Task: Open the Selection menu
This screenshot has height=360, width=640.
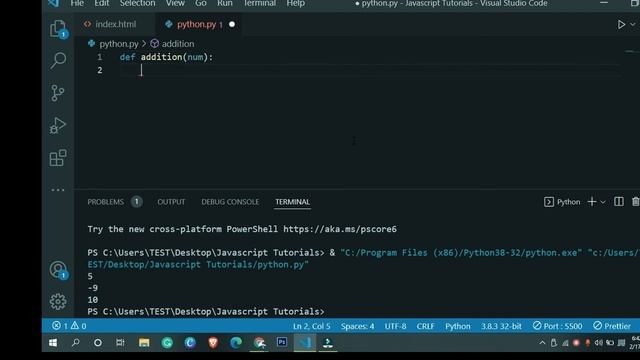Action: point(137,4)
